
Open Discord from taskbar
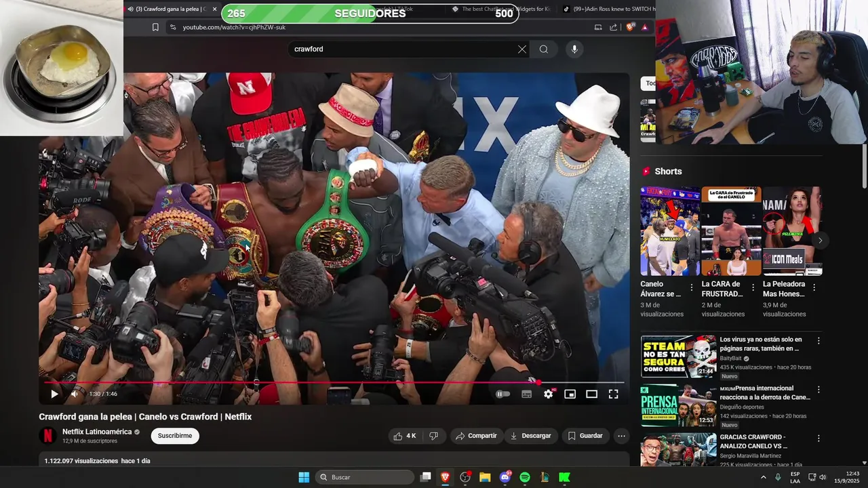coord(505,477)
